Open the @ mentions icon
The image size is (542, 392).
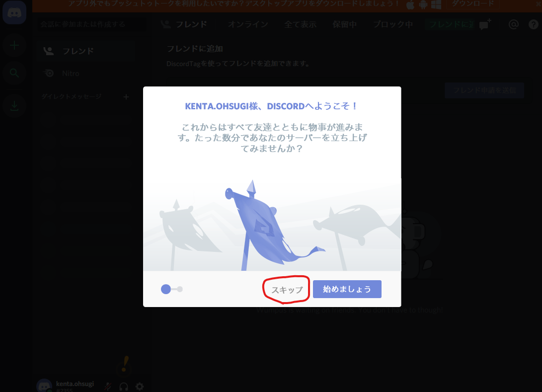click(514, 24)
